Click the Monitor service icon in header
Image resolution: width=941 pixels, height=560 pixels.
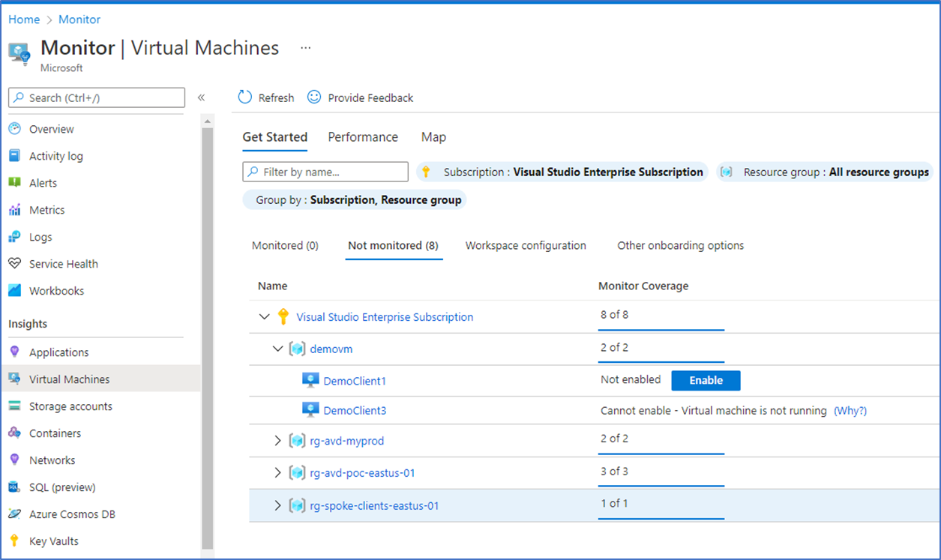point(19,52)
